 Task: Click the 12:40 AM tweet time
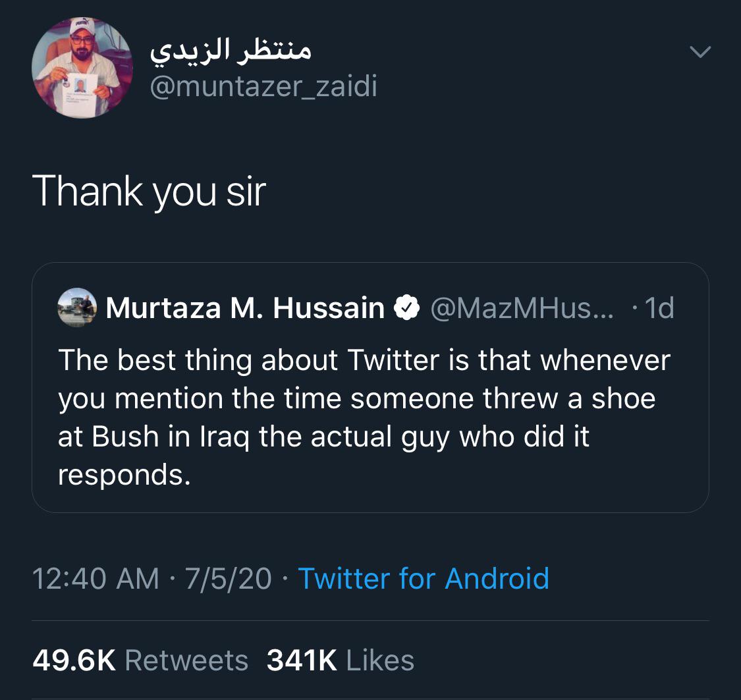click(96, 578)
